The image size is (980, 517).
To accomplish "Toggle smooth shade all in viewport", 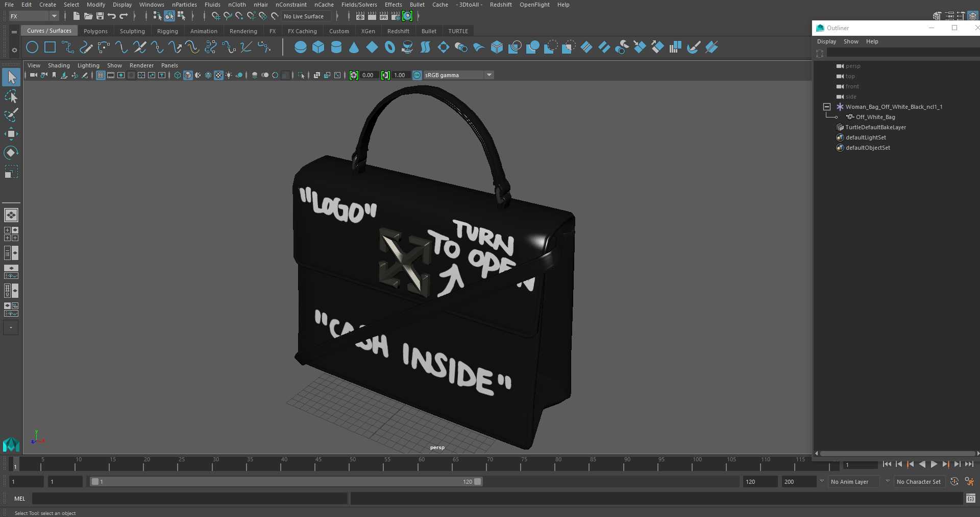I will tap(188, 75).
